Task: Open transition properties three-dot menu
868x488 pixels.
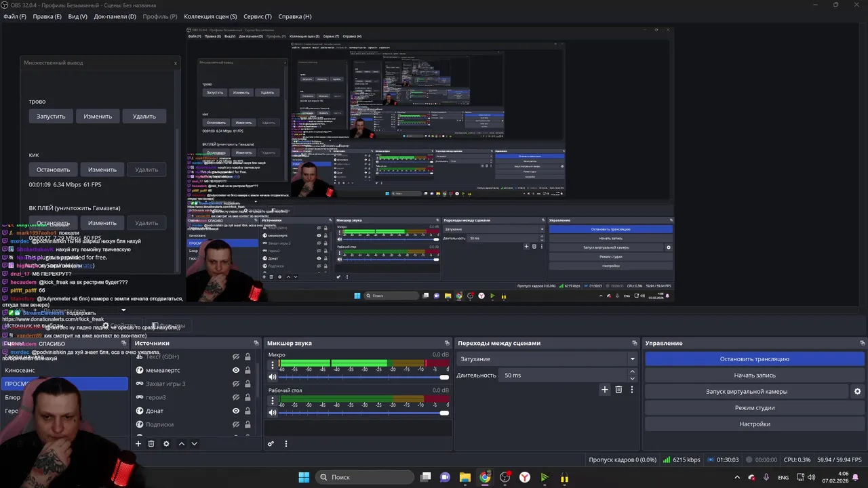Action: click(x=632, y=390)
